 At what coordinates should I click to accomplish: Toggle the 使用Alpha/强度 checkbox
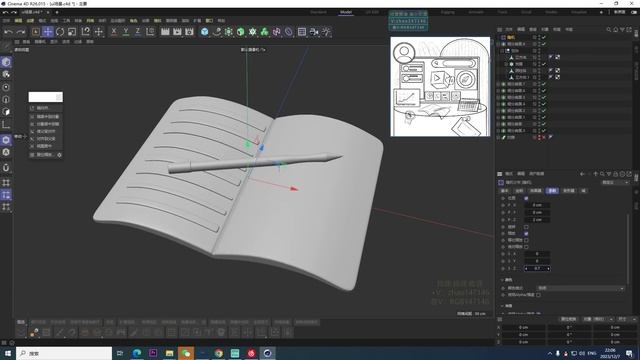tap(538, 295)
